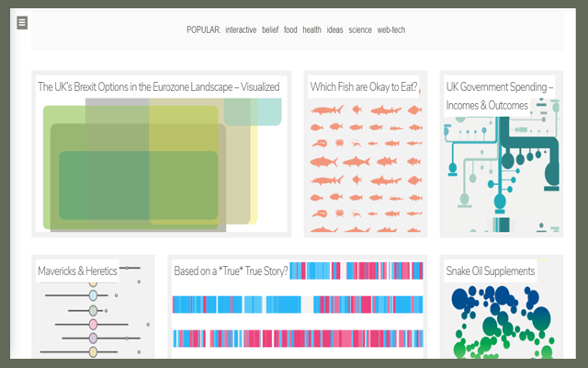This screenshot has height=368, width=588.
Task: Click the 'health' tag link
Action: (311, 29)
